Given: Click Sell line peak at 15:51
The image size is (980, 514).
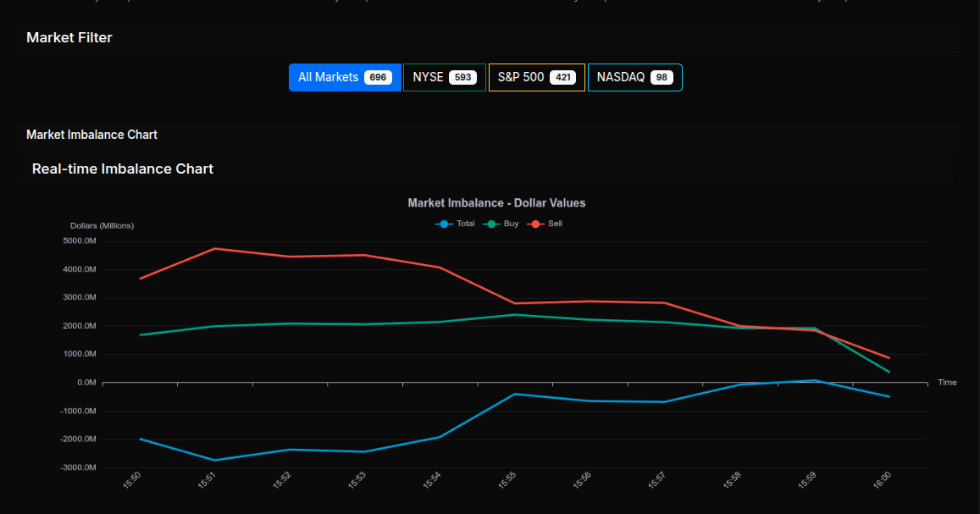Looking at the screenshot, I should 215,248.
